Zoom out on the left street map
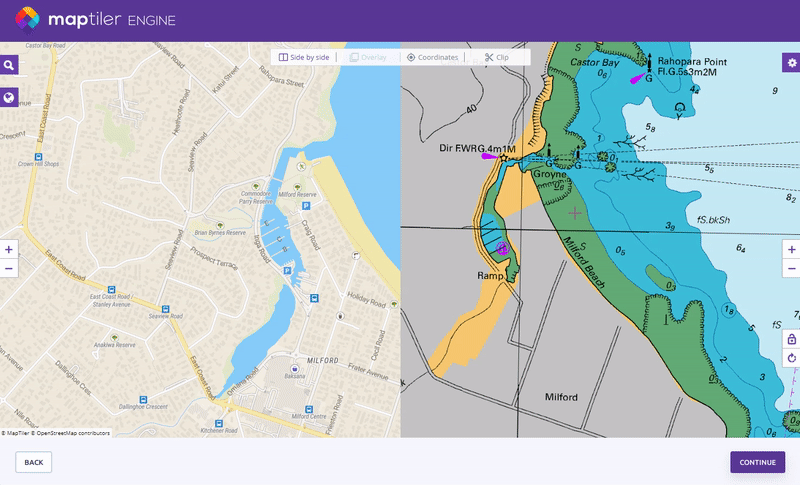 pos(9,268)
